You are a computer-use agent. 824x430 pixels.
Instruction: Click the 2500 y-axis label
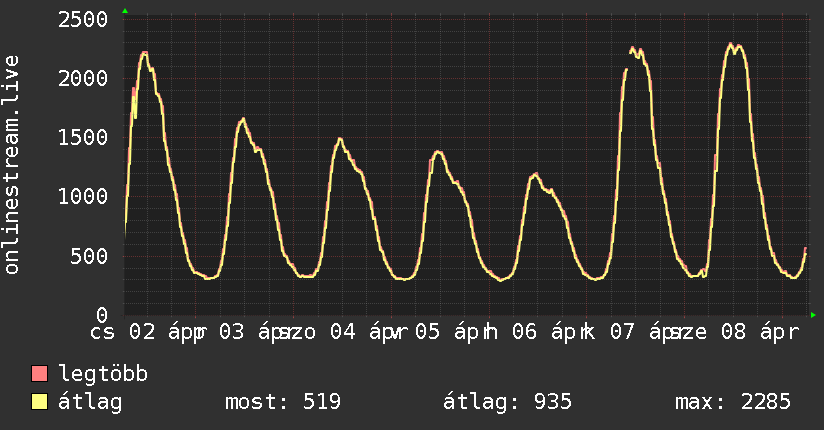pyautogui.click(x=83, y=20)
